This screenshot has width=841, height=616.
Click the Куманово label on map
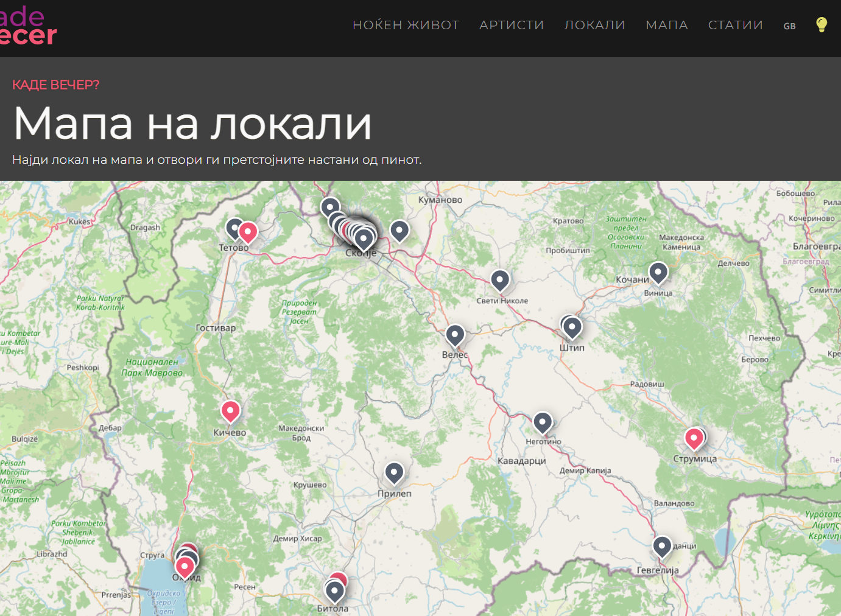440,200
